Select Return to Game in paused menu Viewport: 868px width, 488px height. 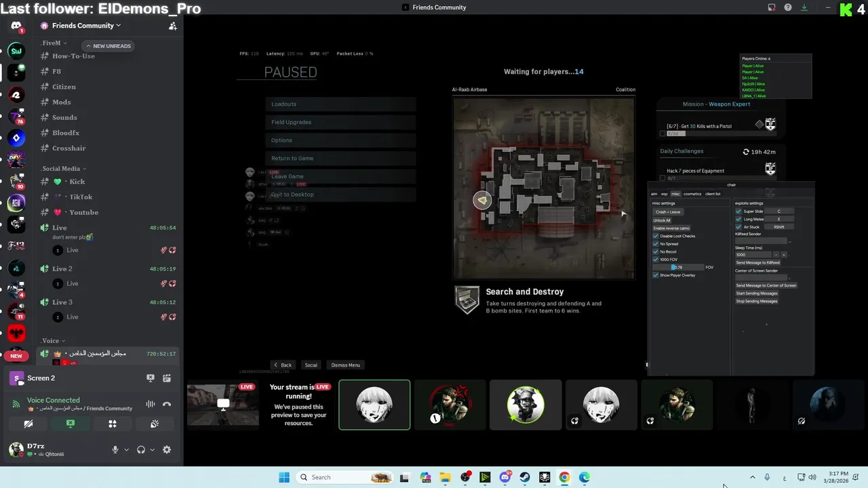coord(340,159)
